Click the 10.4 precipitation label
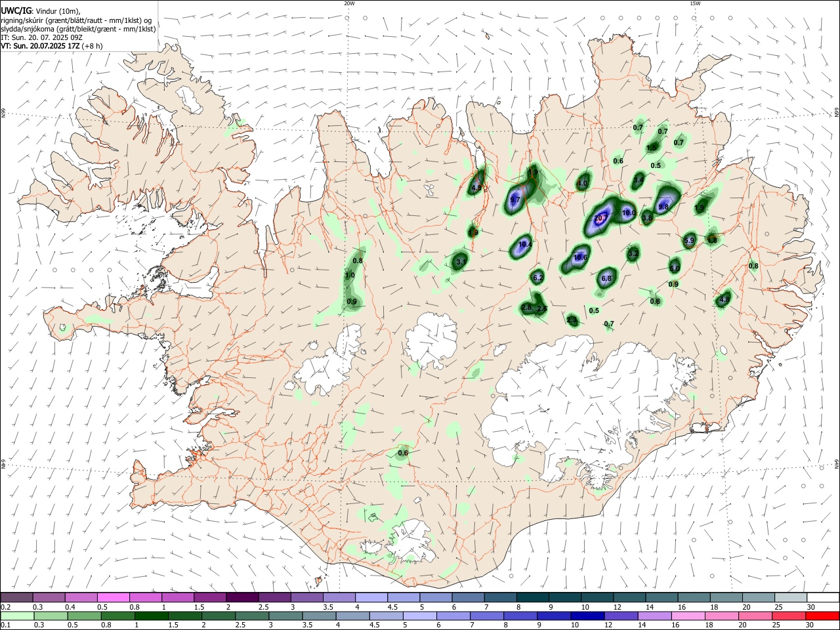Screen dimensions: 840x630 coord(524,244)
